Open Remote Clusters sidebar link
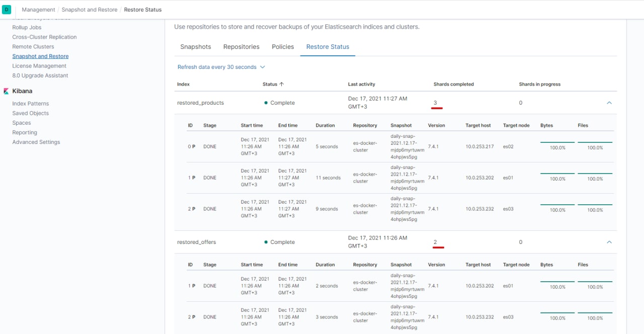Screen dimensions: 644x334 pos(33,46)
